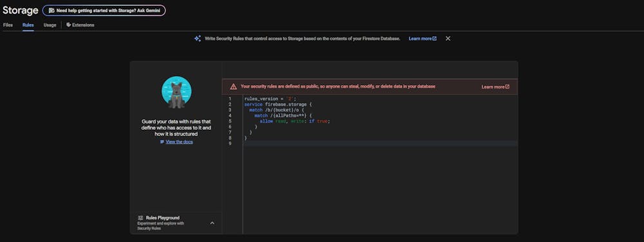The height and width of the screenshot is (242, 644).
Task: Open Learn more link in Firestore banner
Action: point(422,38)
